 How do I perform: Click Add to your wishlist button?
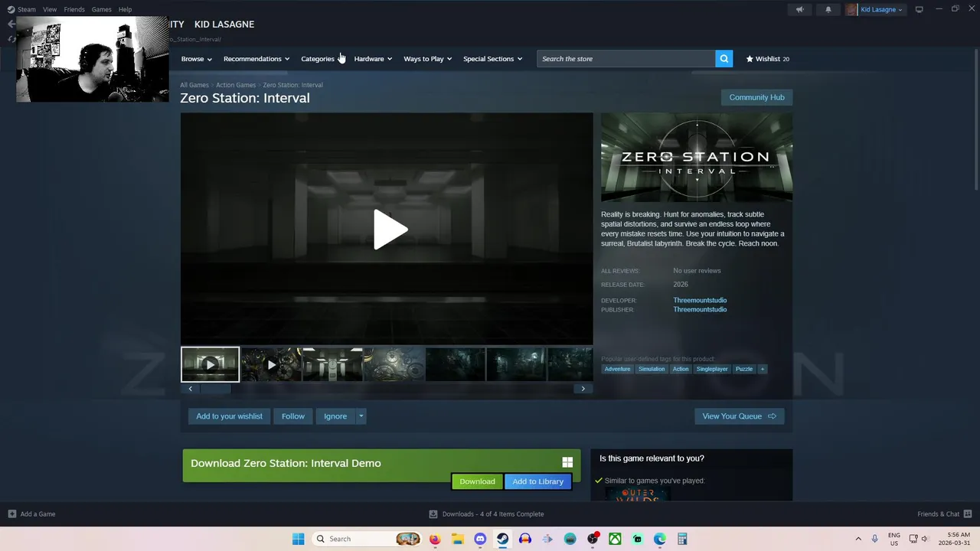(x=229, y=416)
